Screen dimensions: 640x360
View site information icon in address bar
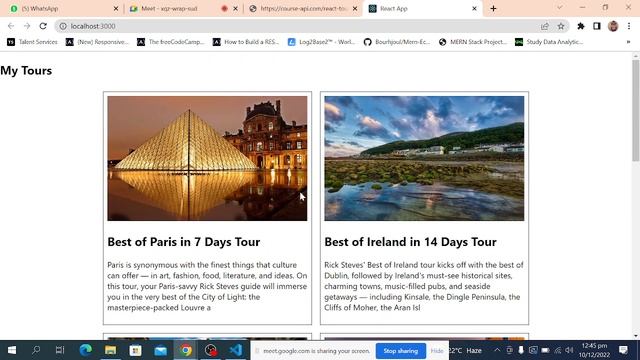point(63,26)
